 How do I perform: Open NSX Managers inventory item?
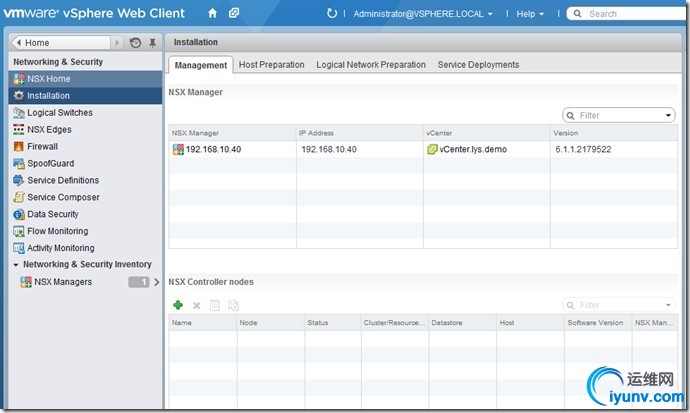tap(62, 282)
